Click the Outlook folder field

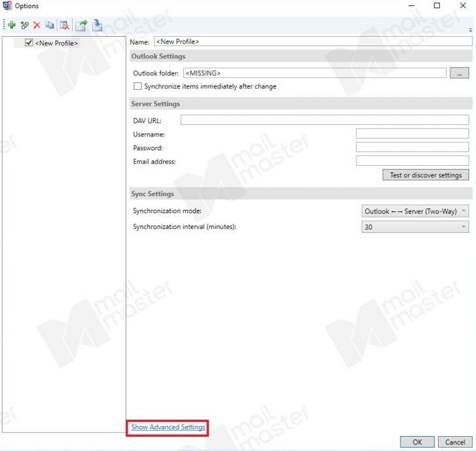315,73
